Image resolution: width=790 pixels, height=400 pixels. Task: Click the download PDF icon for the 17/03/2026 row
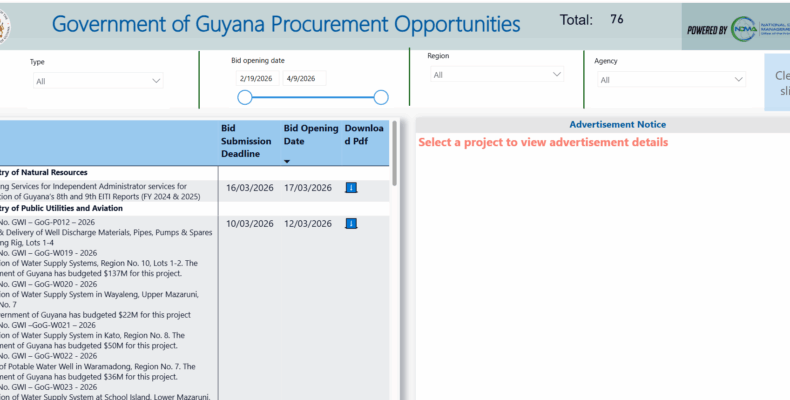point(351,187)
